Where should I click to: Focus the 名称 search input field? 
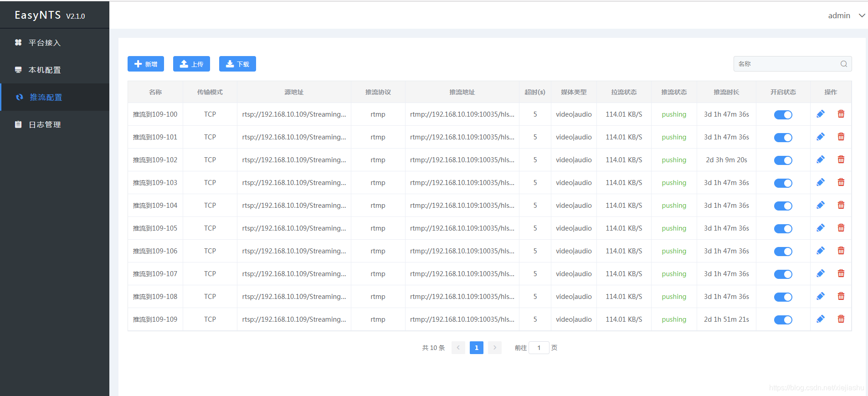[793, 64]
